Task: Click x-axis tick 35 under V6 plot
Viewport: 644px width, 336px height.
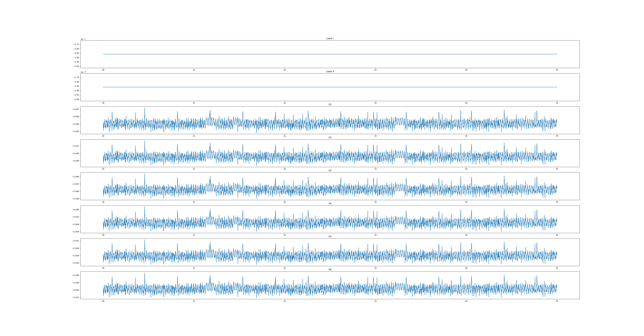Action: coord(557,301)
